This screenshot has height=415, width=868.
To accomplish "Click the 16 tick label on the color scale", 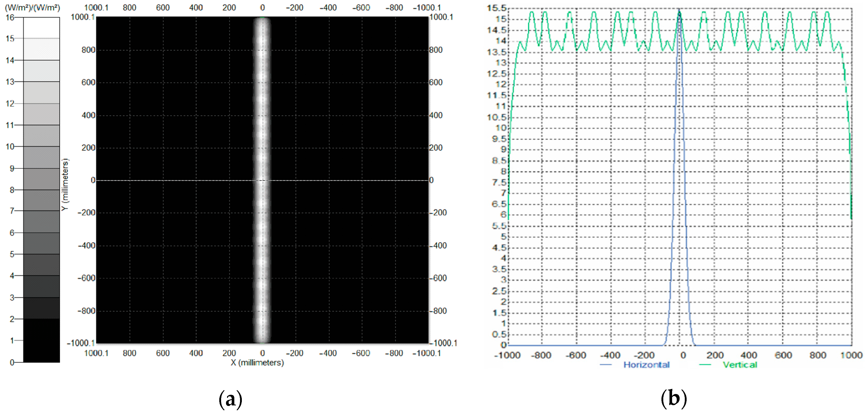I will point(10,18).
